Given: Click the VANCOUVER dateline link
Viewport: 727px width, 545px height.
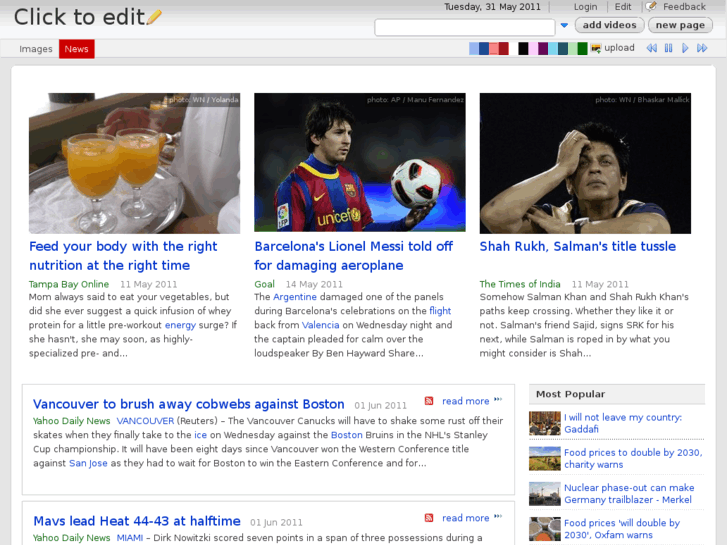Looking at the screenshot, I should [x=145, y=421].
